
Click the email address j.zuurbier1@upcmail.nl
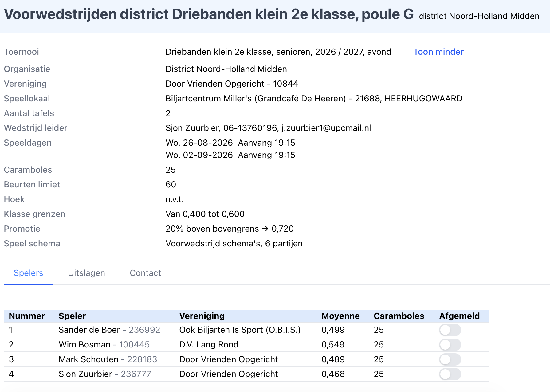(x=326, y=128)
